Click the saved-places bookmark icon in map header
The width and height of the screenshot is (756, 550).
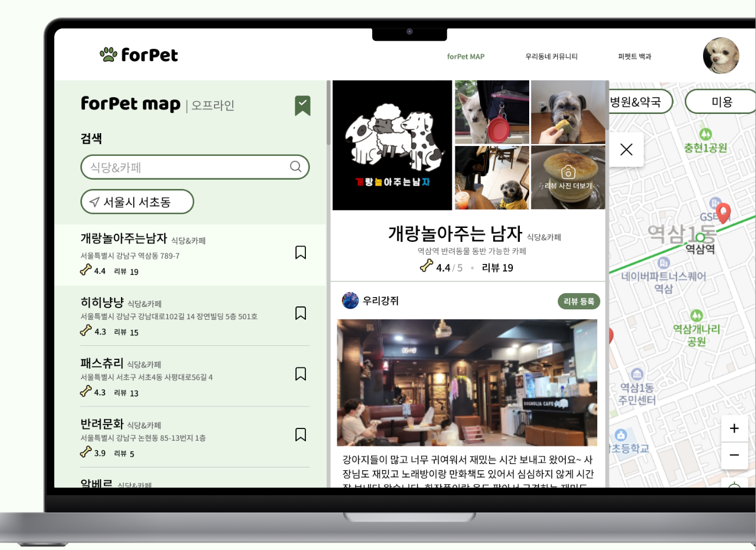pos(302,105)
